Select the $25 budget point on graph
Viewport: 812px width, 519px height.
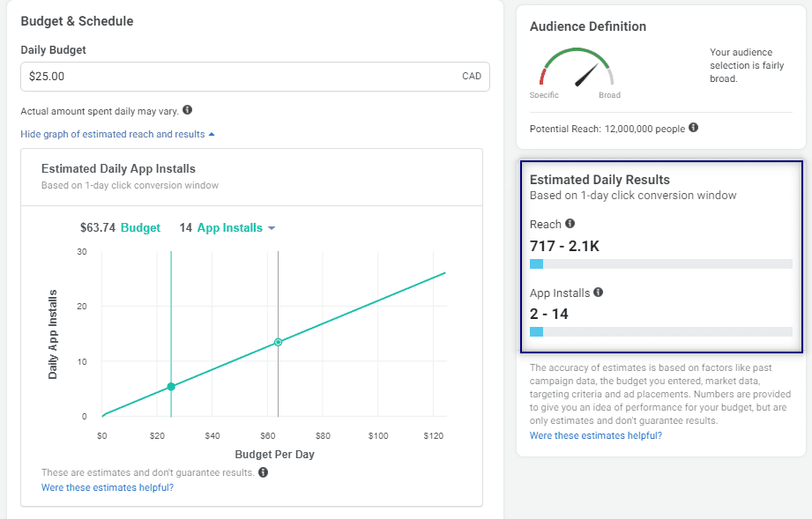pos(171,387)
